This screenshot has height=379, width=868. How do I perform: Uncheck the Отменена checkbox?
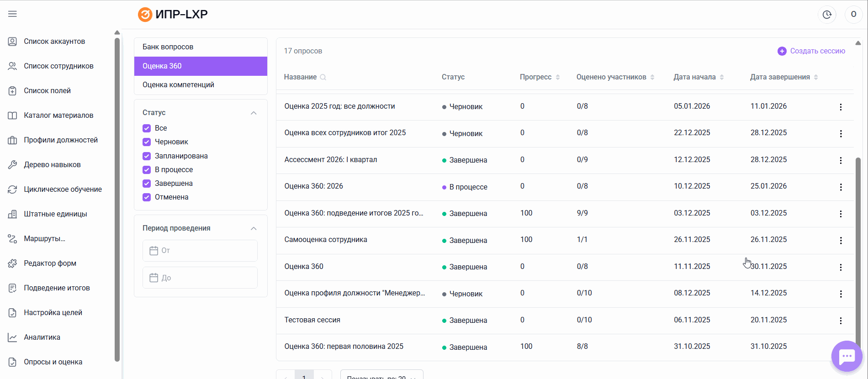tap(147, 197)
